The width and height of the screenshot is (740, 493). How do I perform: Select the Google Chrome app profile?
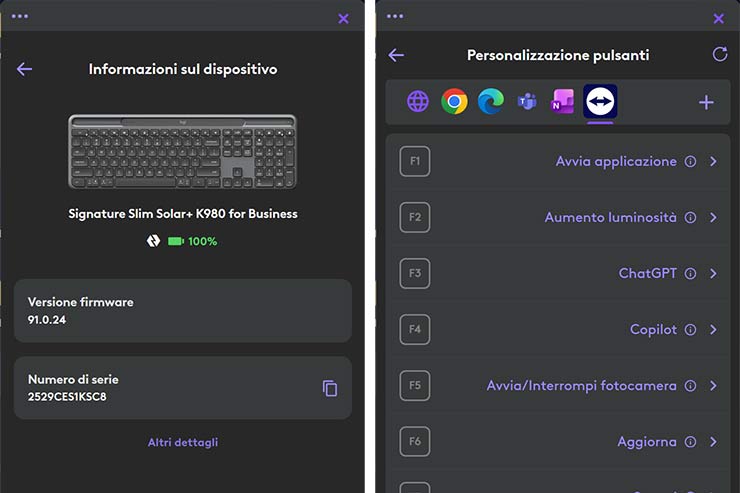coord(455,101)
